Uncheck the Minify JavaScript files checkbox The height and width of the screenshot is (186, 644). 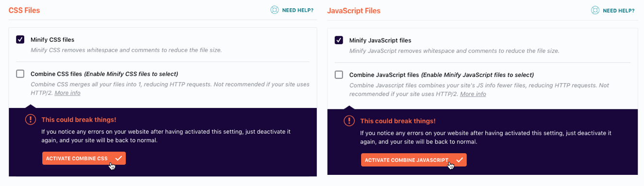tap(339, 40)
